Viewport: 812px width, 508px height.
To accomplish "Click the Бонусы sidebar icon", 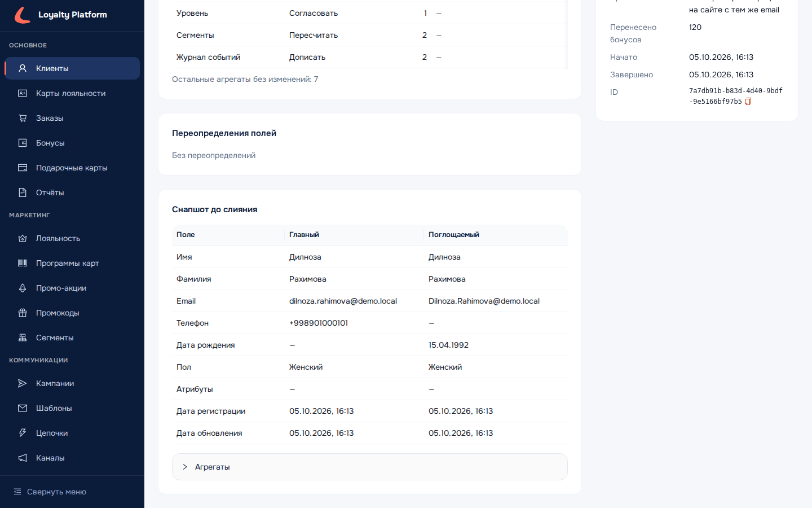I will 23,143.
